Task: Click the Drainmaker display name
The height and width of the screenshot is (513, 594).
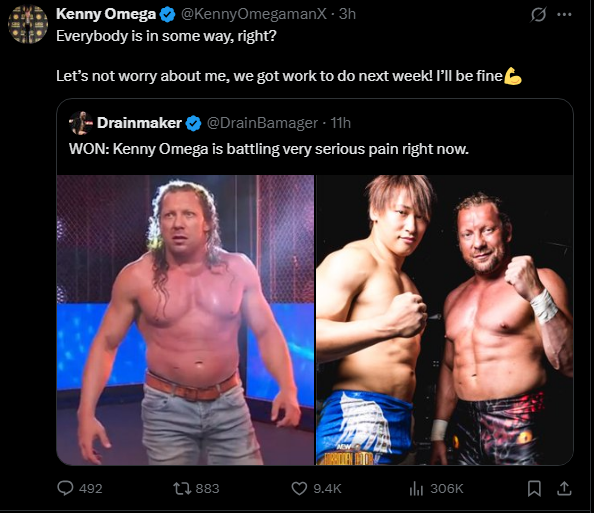Action: 139,123
